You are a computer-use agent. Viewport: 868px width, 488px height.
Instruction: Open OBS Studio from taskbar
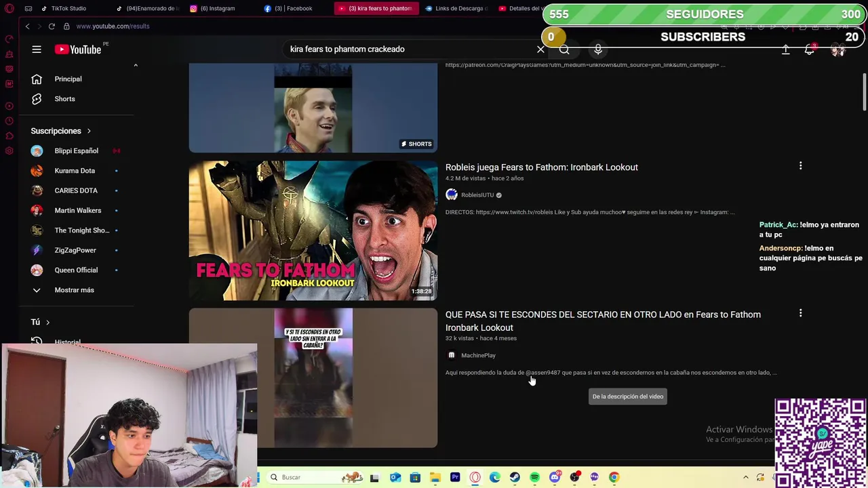[x=574, y=477]
